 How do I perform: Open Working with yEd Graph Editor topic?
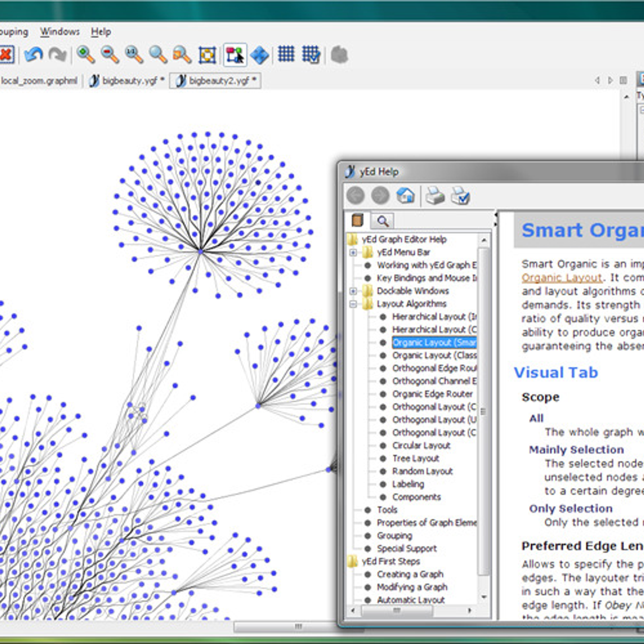427,265
